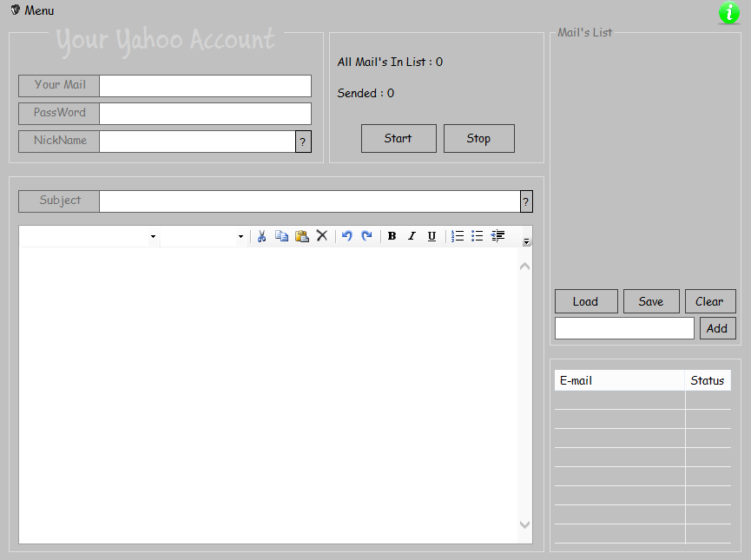Click the "PassWord" label
This screenshot has height=560, width=751.
click(59, 113)
